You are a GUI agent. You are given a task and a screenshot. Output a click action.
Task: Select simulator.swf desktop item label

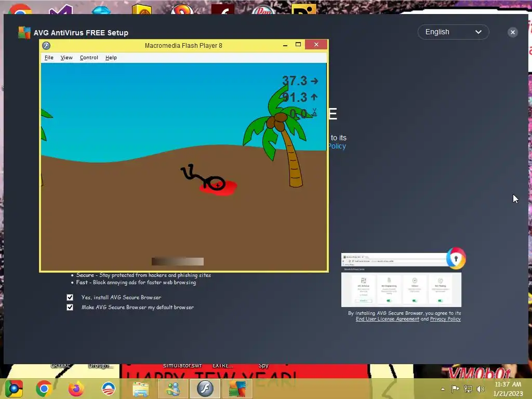coord(182,365)
